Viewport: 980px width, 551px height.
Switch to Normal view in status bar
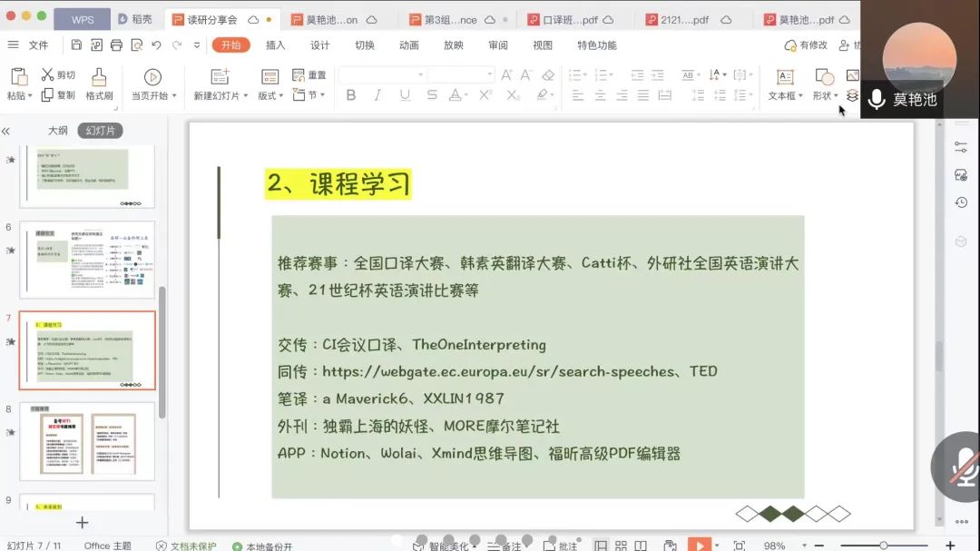tap(601, 546)
